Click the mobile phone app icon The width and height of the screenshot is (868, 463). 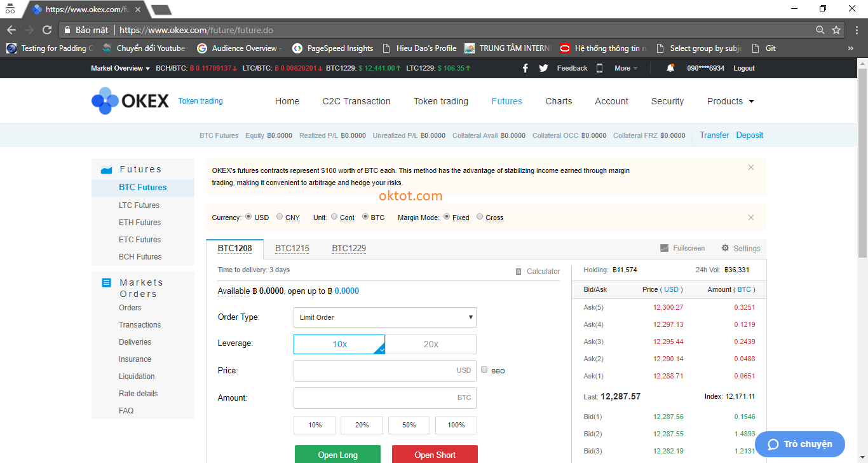tap(599, 68)
